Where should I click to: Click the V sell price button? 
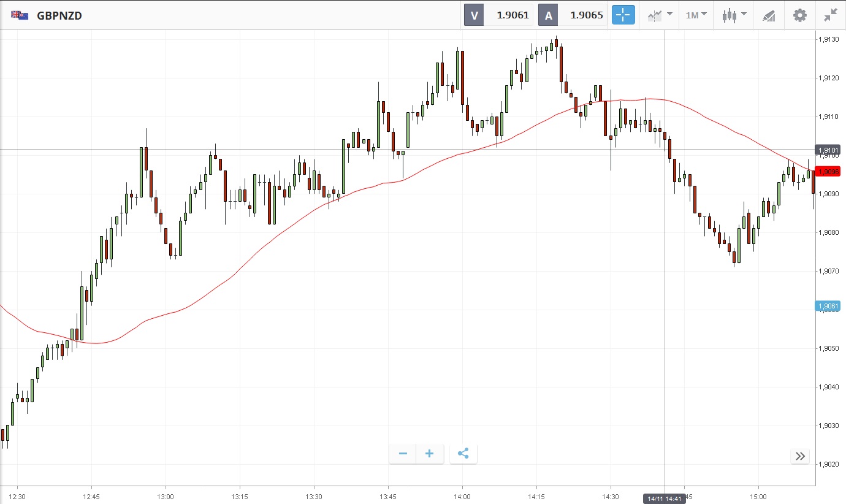click(x=499, y=15)
